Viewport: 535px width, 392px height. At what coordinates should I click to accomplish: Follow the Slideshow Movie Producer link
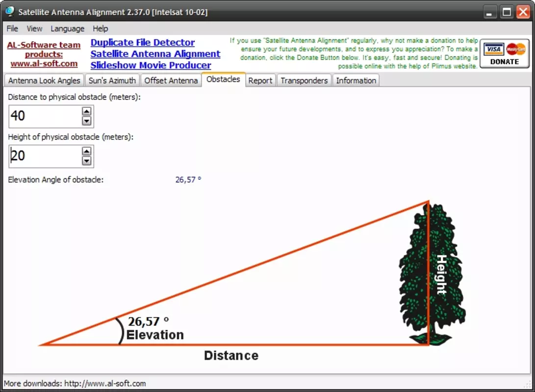151,65
